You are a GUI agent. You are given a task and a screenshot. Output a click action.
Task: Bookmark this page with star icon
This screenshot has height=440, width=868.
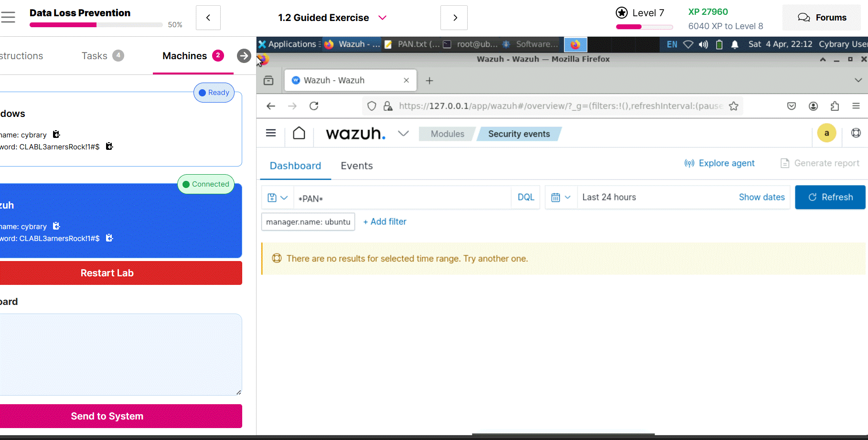pos(734,106)
